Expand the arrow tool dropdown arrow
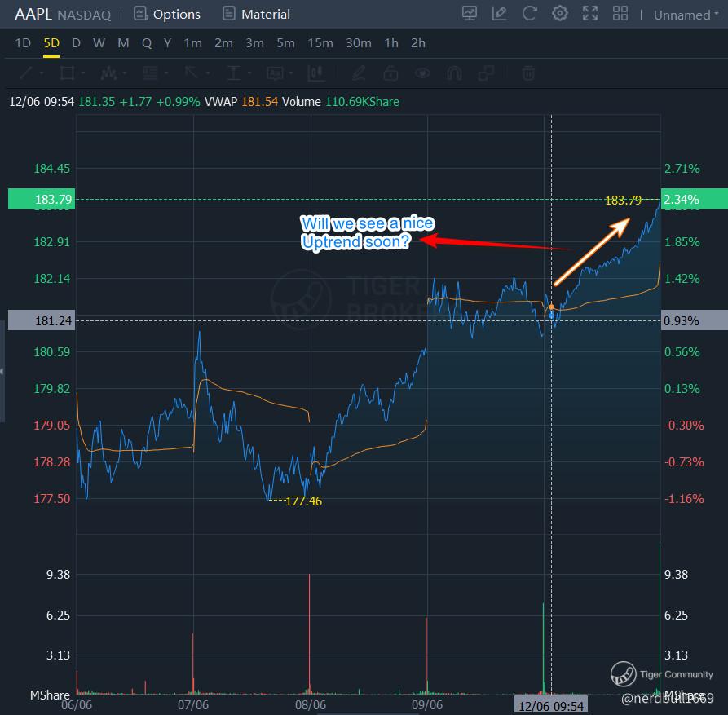 [208, 73]
